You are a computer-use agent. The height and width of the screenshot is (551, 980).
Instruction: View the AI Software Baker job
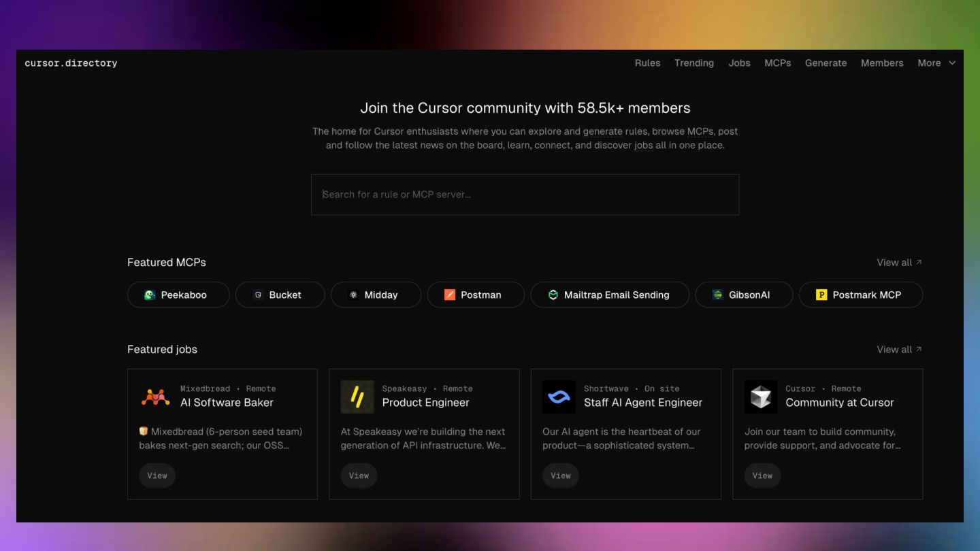[x=157, y=475]
